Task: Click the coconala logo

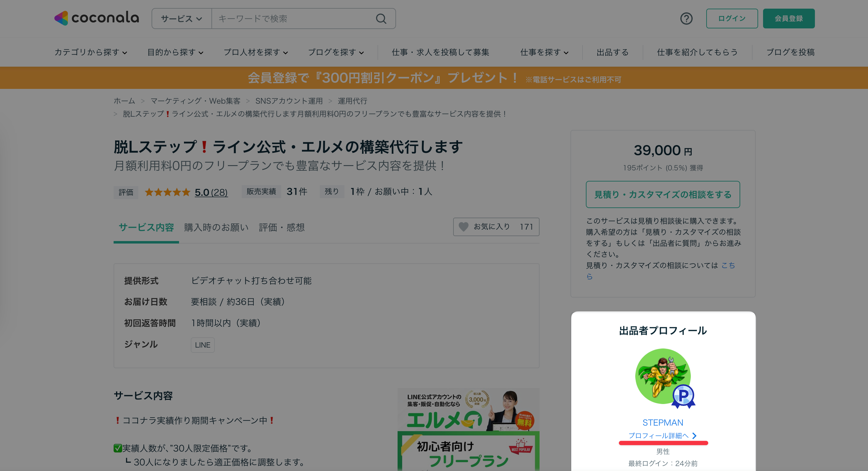Action: click(97, 18)
